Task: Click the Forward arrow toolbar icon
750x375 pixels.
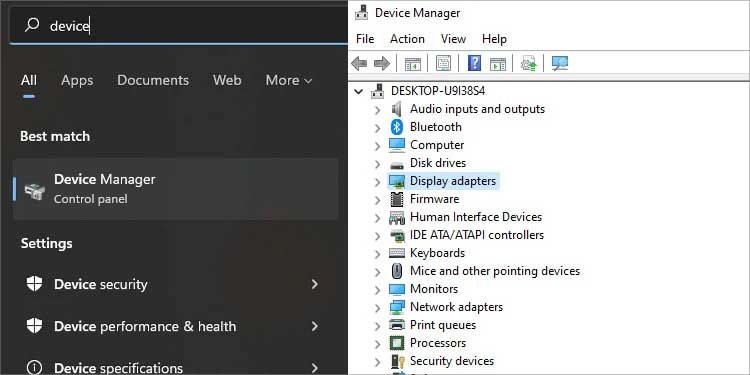Action: coord(382,64)
